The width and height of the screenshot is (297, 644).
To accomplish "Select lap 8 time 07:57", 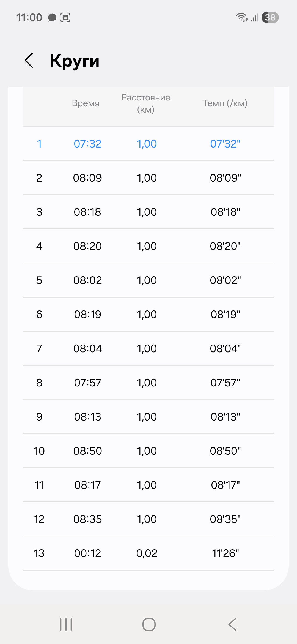I will [x=87, y=383].
